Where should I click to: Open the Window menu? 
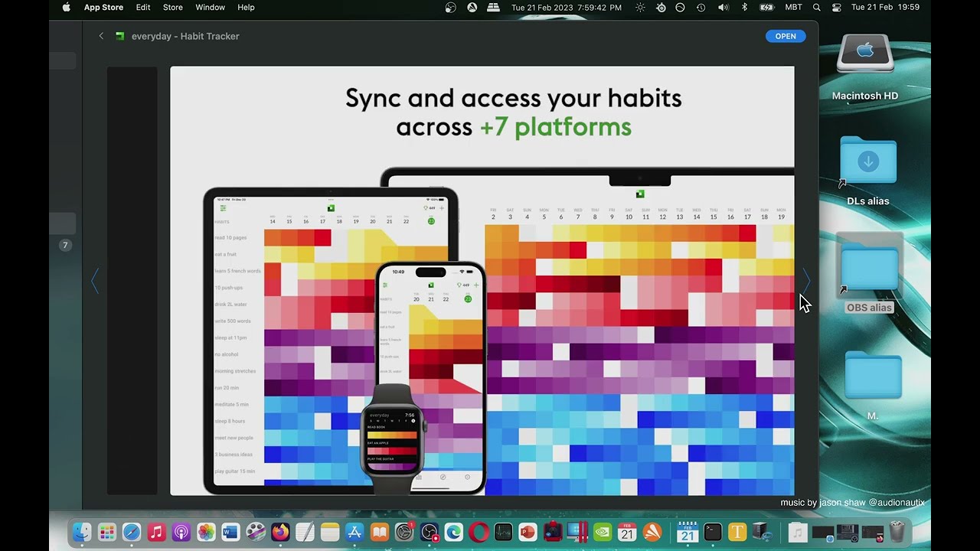(x=210, y=8)
